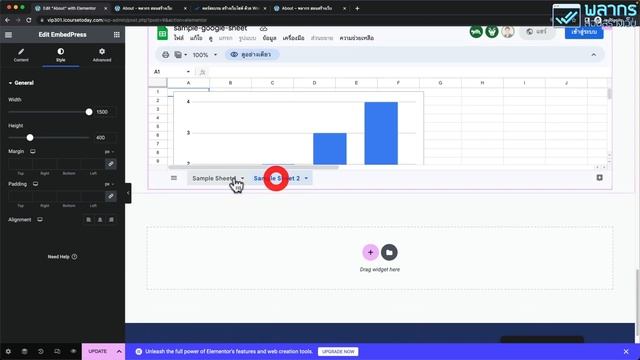
Task: Click the view-only eye button
Action: [x=252, y=54]
